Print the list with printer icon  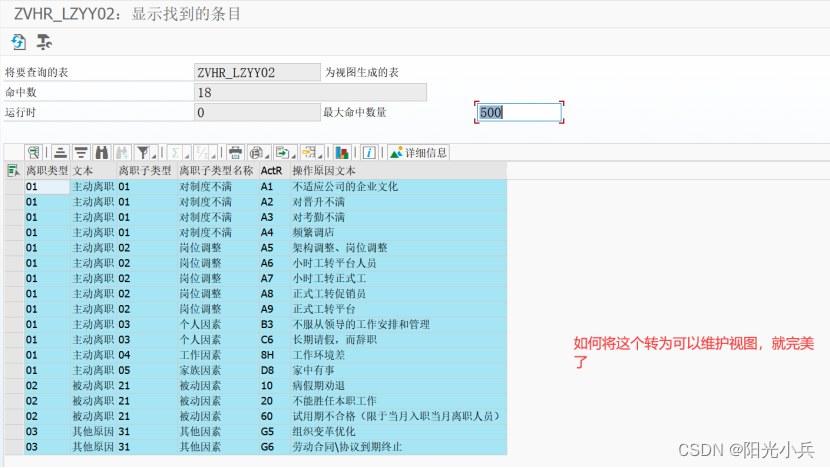point(235,153)
